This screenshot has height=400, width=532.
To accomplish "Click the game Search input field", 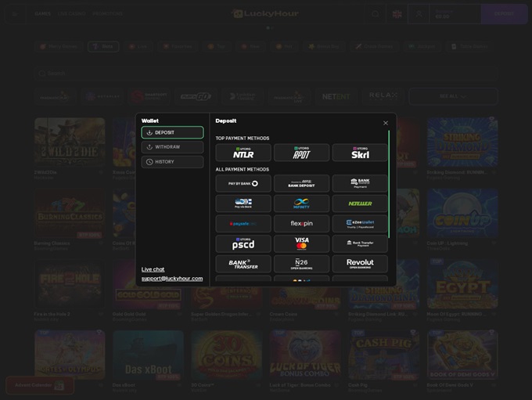I will point(266,74).
